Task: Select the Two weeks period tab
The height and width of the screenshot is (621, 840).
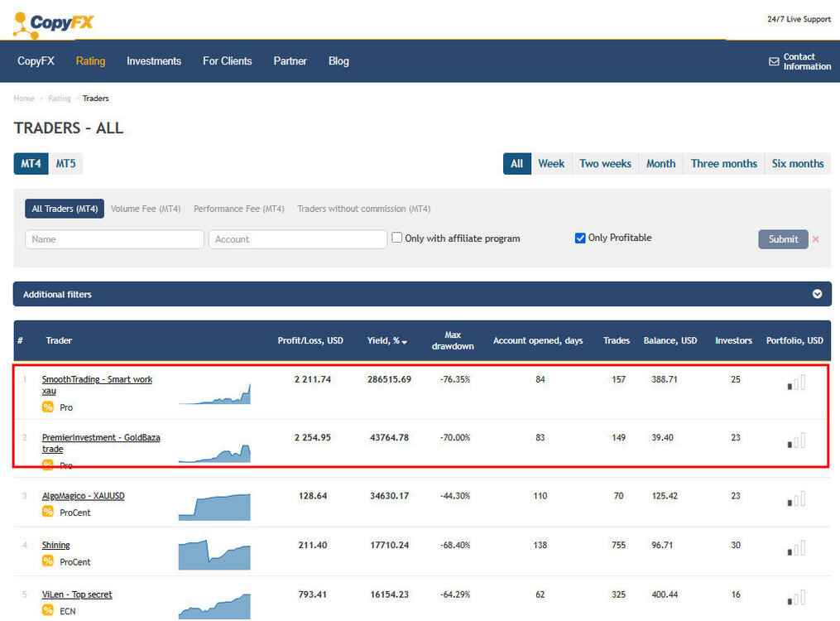Action: point(605,163)
